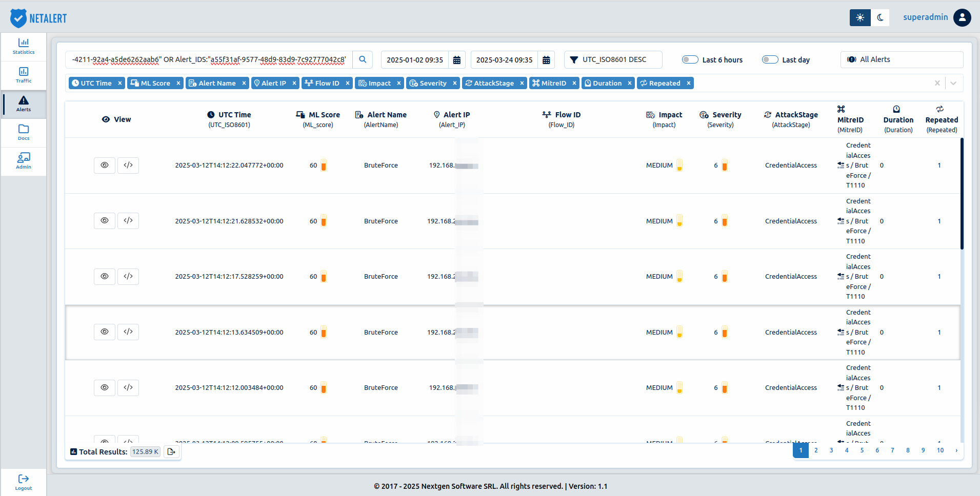
Task: Sort by UTC Time column header
Action: [x=229, y=119]
